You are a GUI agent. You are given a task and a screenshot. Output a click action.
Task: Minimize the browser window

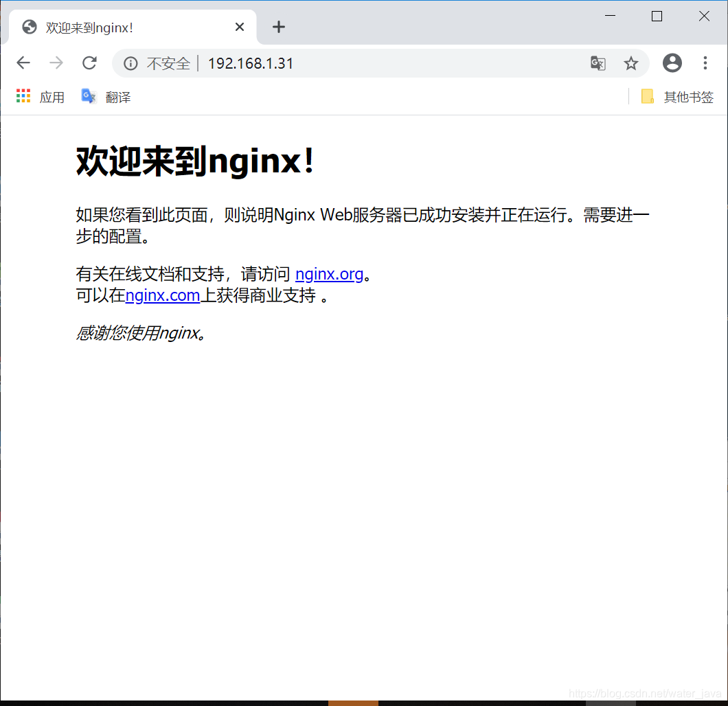tap(610, 16)
